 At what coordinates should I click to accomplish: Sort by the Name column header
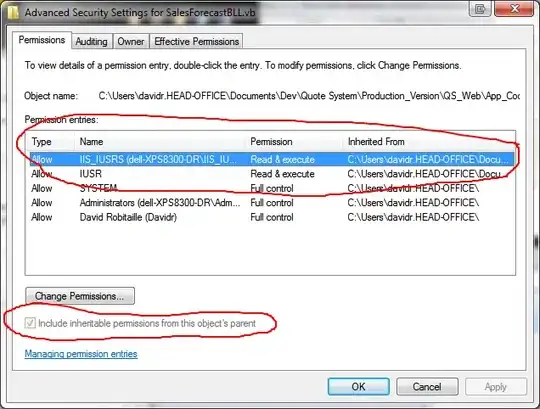[160, 141]
